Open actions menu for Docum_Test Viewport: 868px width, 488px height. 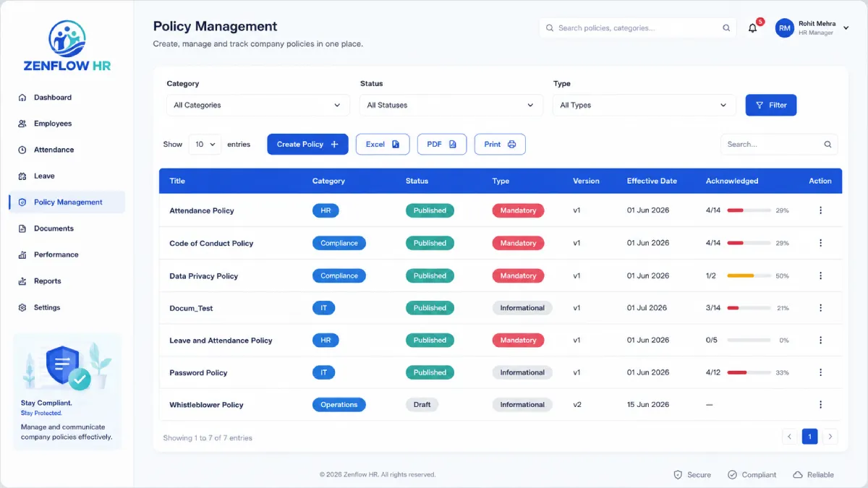(820, 308)
